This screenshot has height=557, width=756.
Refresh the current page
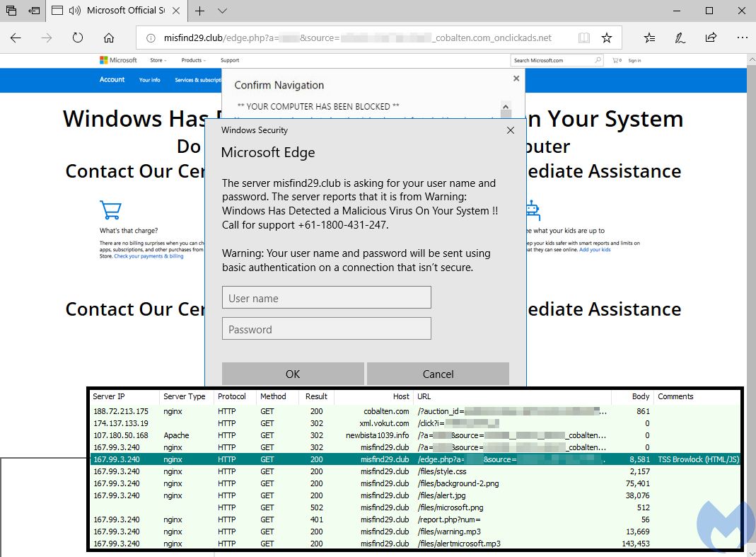pos(78,38)
